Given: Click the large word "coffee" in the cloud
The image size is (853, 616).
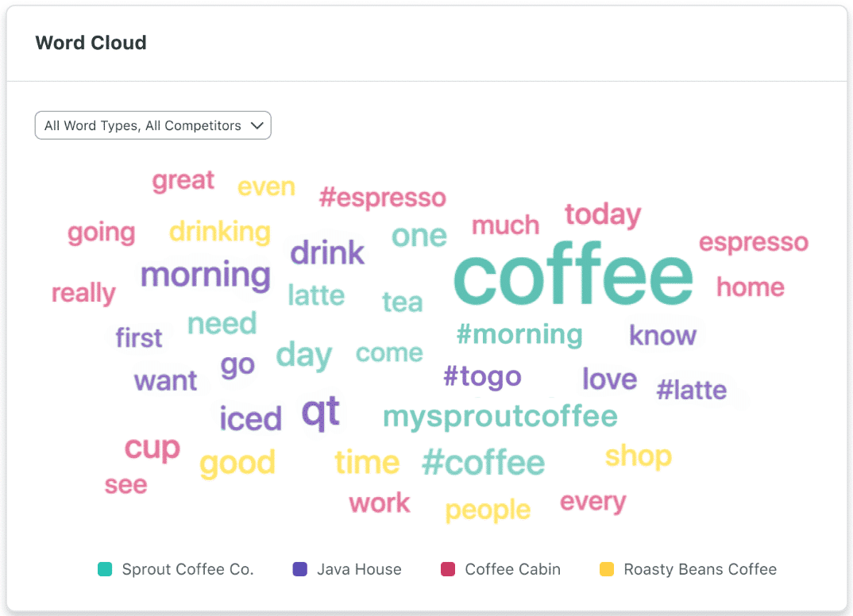Looking at the screenshot, I should pos(573,276).
